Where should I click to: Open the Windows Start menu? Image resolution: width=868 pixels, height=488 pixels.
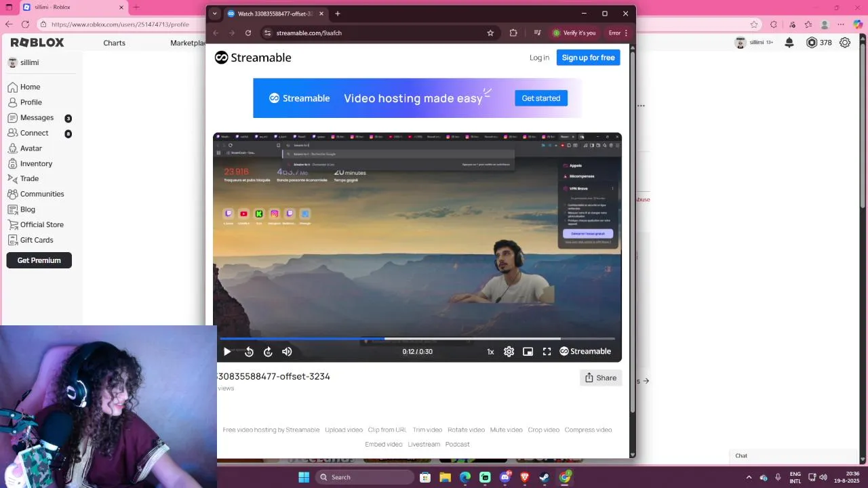coord(303,477)
